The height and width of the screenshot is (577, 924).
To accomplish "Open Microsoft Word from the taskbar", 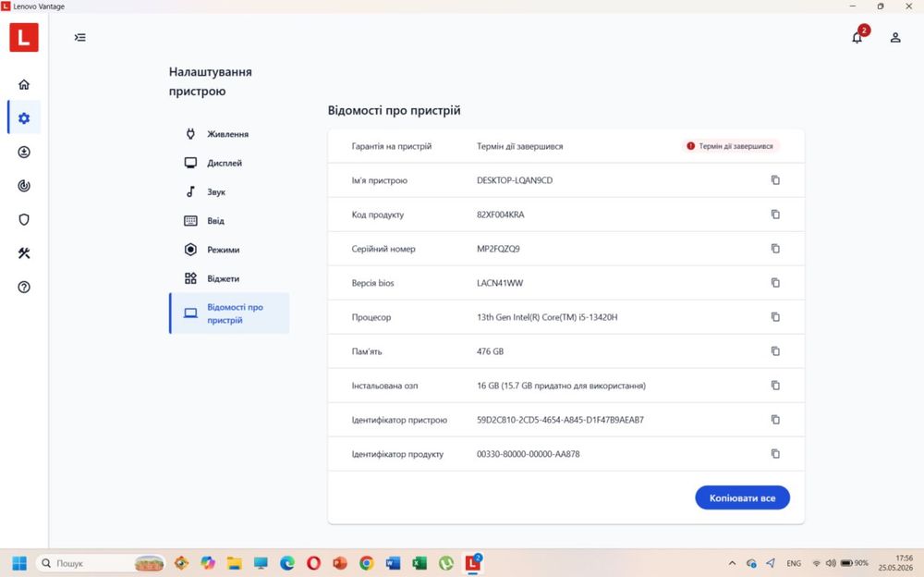I will [x=393, y=563].
